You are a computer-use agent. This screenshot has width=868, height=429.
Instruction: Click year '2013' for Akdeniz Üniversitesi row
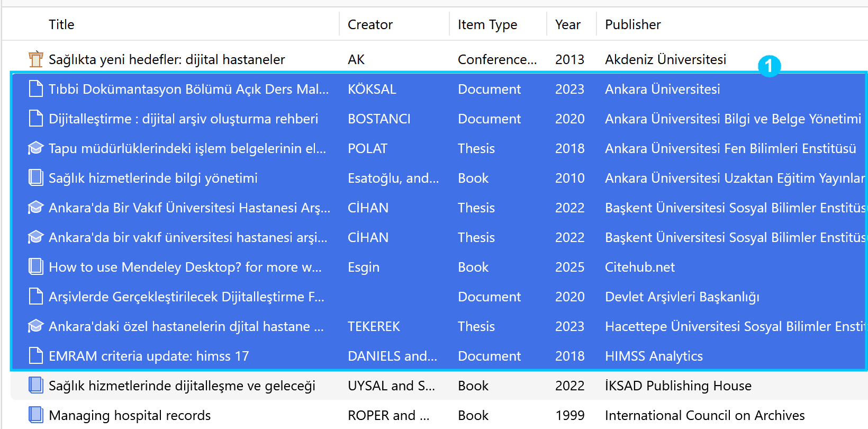coord(569,59)
